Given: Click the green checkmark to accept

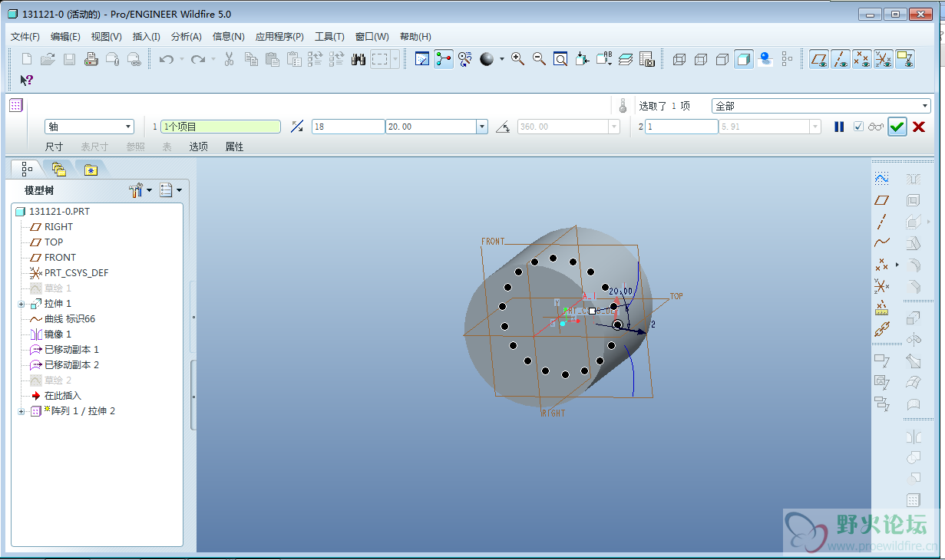Looking at the screenshot, I should [x=897, y=127].
